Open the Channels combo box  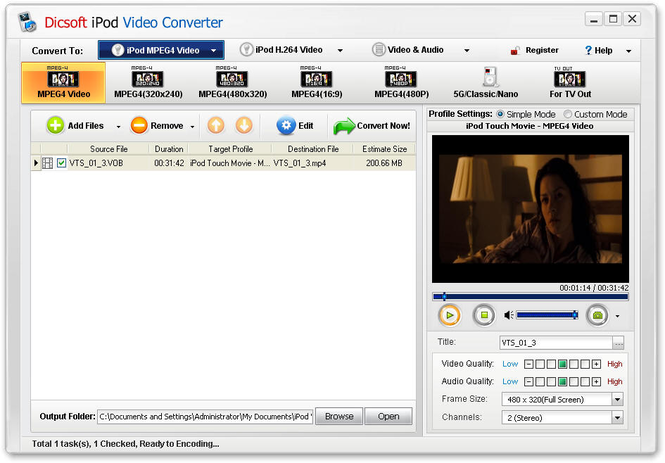pyautogui.click(x=562, y=418)
